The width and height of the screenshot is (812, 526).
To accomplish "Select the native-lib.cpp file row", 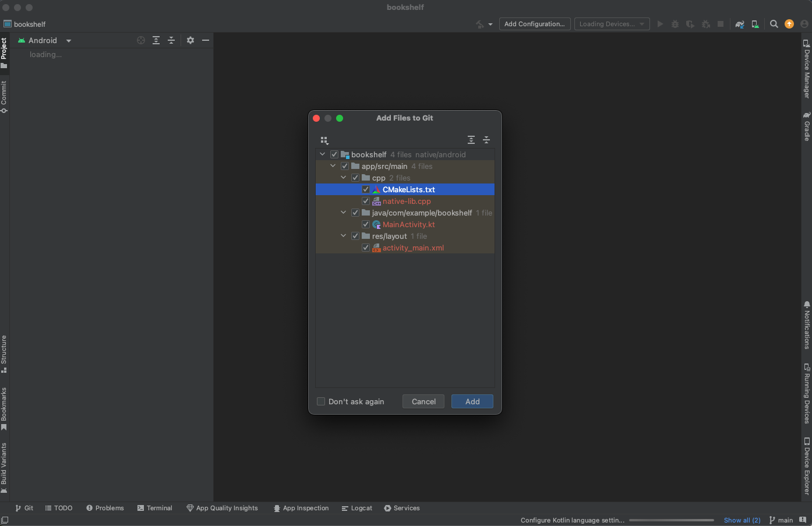I will 405,201.
